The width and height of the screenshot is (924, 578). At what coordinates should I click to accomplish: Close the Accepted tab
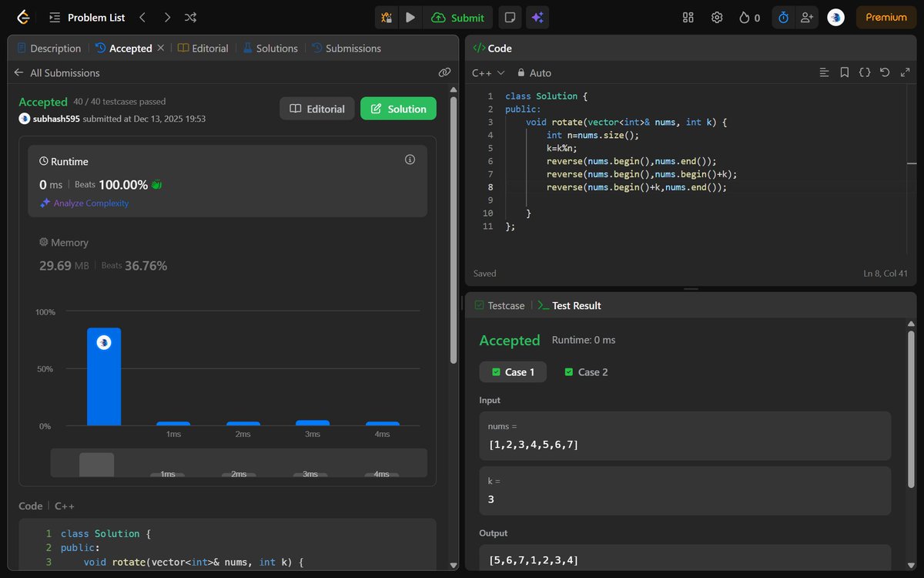click(x=160, y=48)
